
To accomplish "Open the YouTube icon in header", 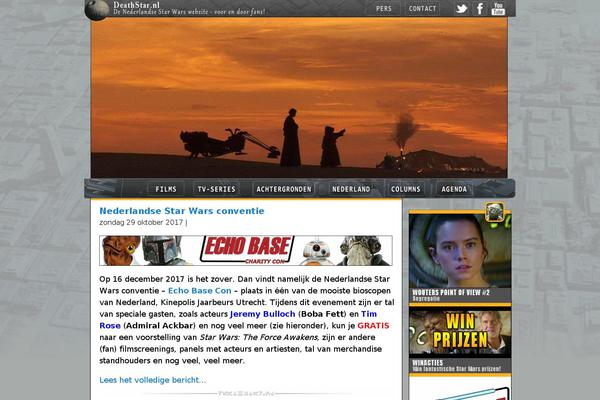I will pos(498,8).
